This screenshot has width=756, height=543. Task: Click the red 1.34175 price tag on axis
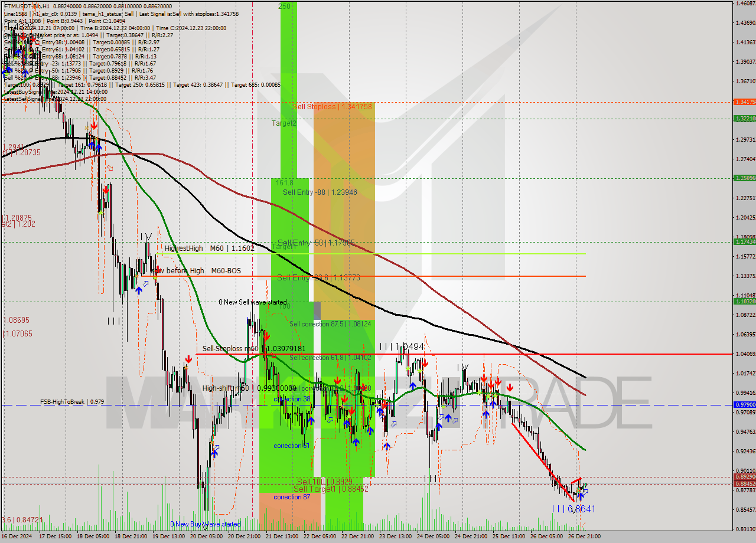tap(745, 102)
